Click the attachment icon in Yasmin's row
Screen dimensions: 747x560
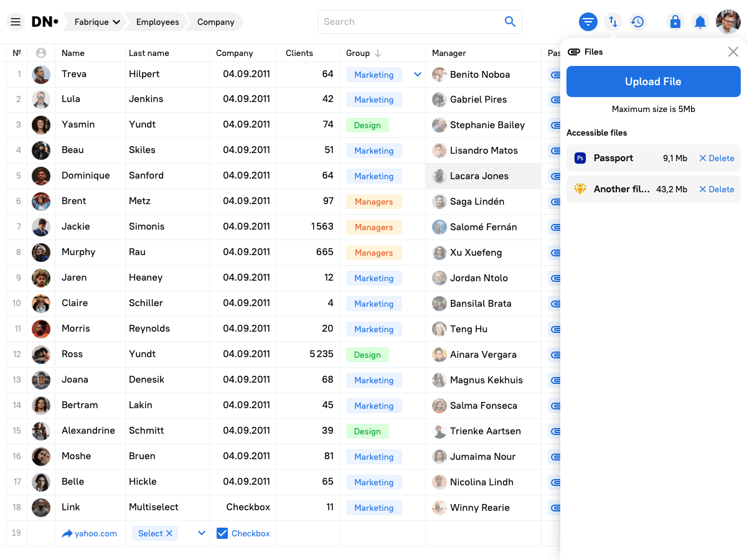[555, 125]
